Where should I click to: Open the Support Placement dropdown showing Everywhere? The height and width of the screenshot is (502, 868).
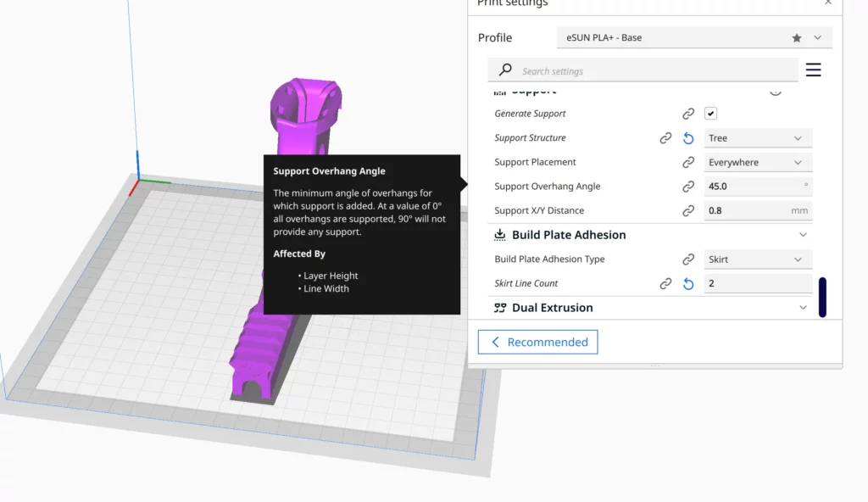pos(758,161)
